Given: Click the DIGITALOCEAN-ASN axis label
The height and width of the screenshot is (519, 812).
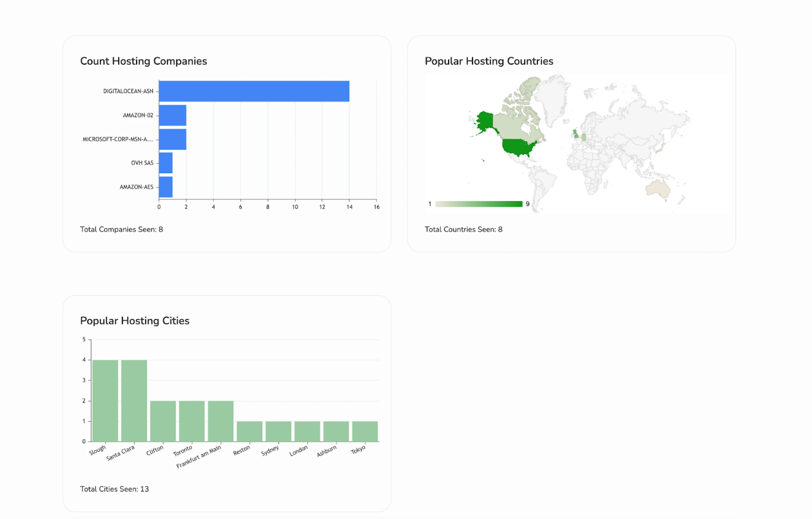Looking at the screenshot, I should [128, 91].
